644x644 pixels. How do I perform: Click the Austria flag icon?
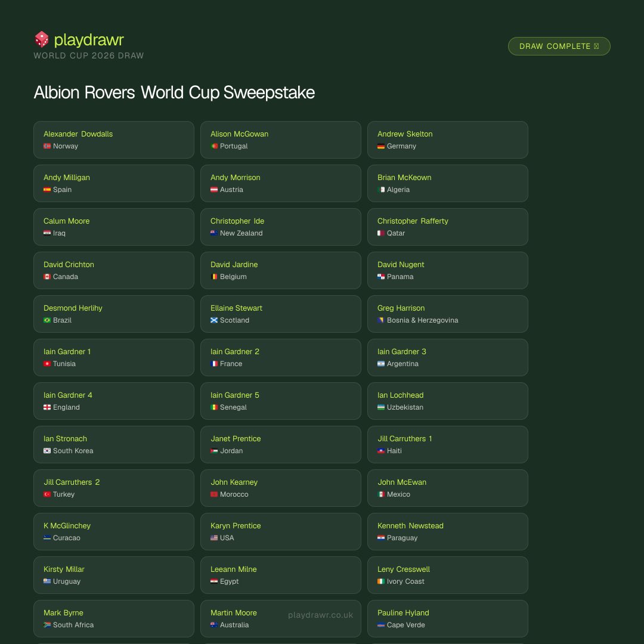point(214,190)
